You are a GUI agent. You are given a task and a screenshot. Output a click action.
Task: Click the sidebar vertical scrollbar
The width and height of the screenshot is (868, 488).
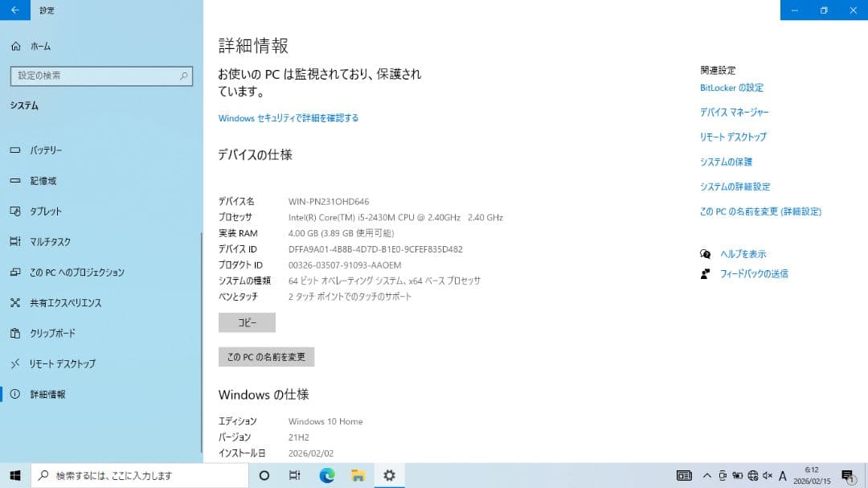(202, 342)
